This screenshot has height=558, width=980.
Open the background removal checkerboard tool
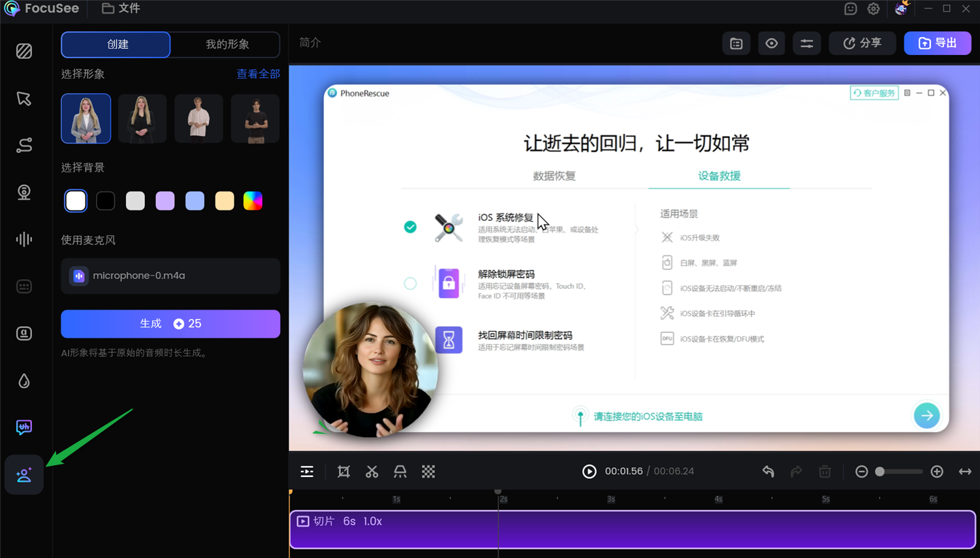point(428,471)
